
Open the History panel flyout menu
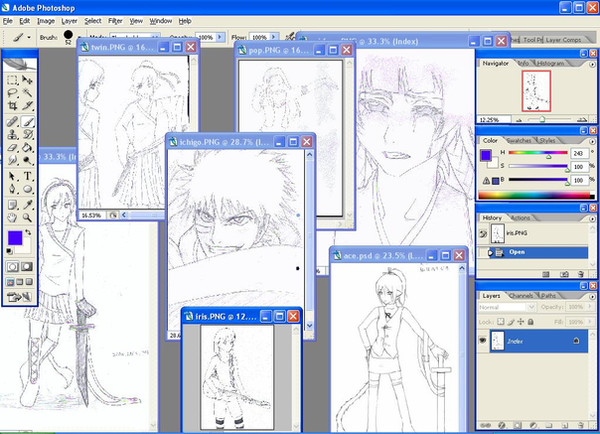pos(592,219)
